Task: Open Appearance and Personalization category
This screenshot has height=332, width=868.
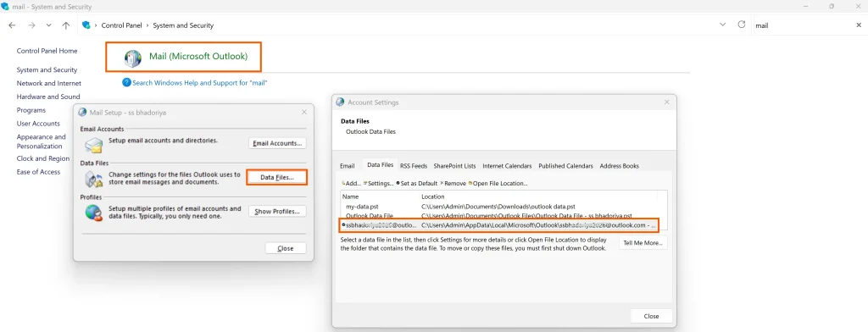Action: tap(41, 141)
